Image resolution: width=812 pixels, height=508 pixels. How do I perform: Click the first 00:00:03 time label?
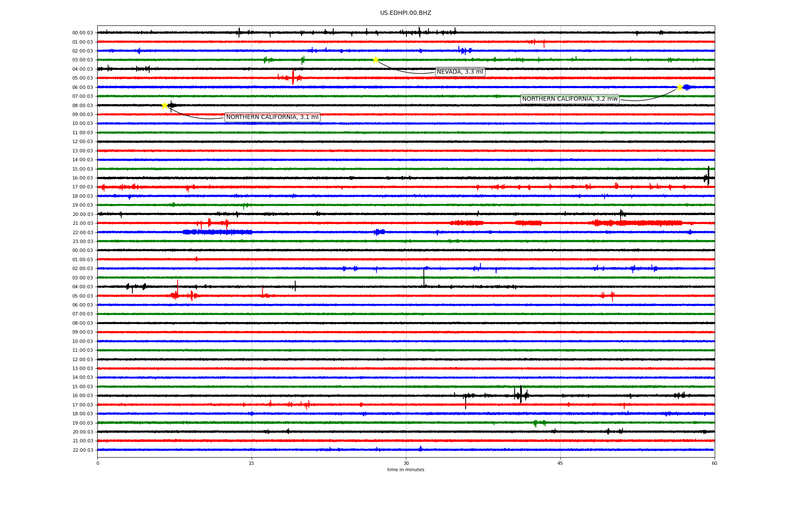(82, 33)
